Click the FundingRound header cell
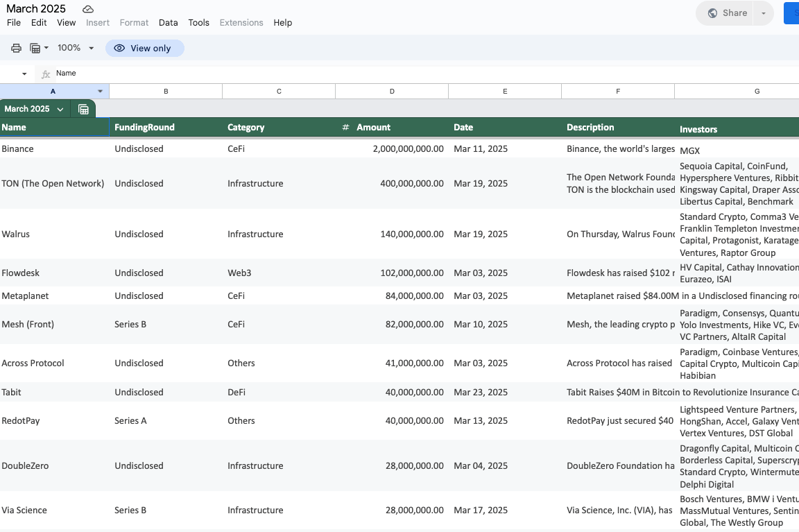 point(166,128)
